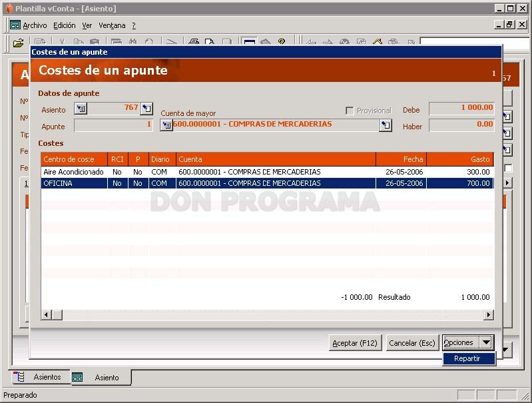Viewport: 532px width, 403px height.
Task: Expand the Opciones dropdown arrow
Action: coord(486,342)
